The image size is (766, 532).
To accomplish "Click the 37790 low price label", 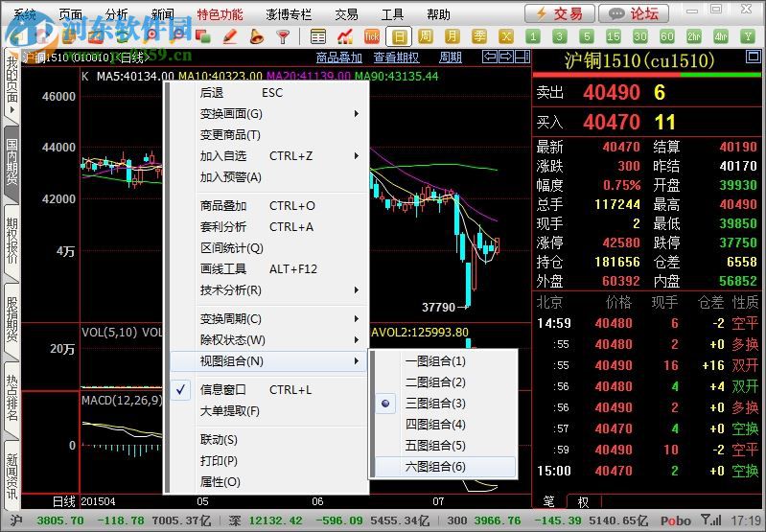I will tap(438, 308).
